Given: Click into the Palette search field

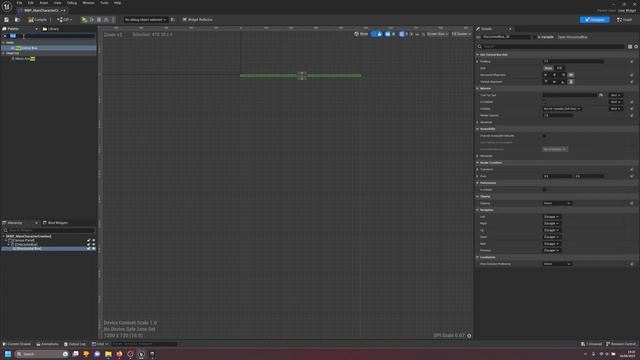Looking at the screenshot, I should 52,36.
